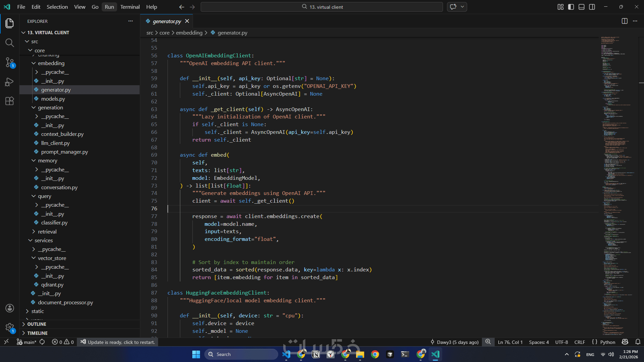Image resolution: width=644 pixels, height=362 pixels.
Task: Open the Accounts menu icon
Action: pos(9,308)
